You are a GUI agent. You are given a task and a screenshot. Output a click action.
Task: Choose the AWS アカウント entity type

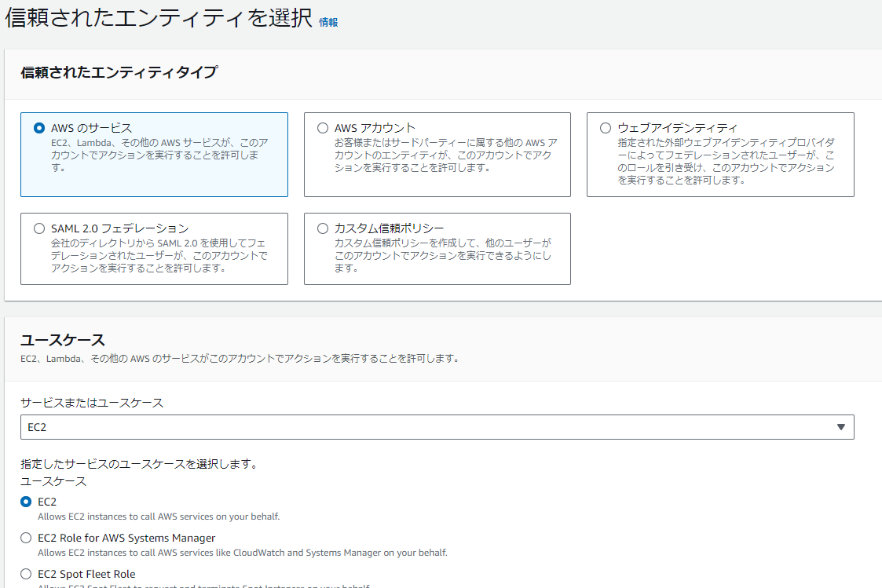(x=322, y=128)
